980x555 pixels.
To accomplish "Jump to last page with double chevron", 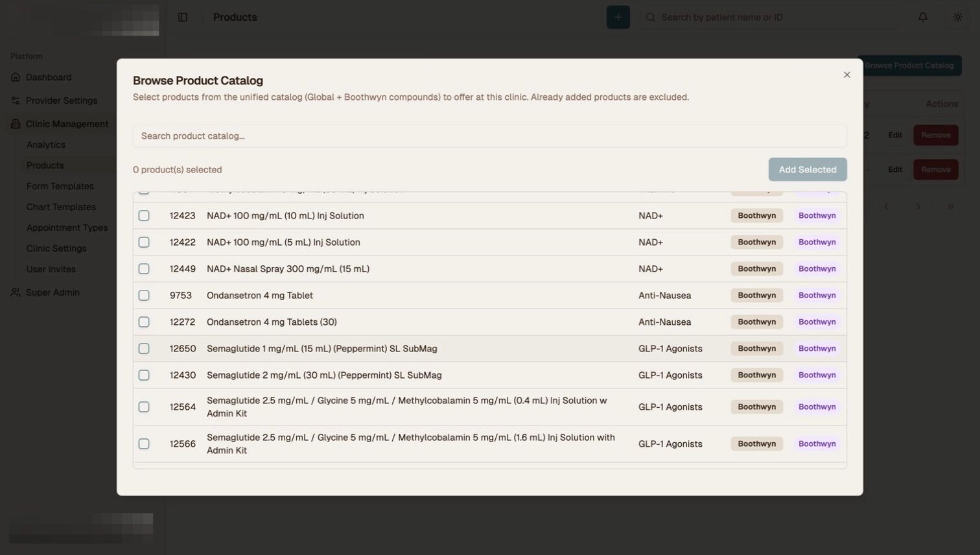I will tap(950, 207).
